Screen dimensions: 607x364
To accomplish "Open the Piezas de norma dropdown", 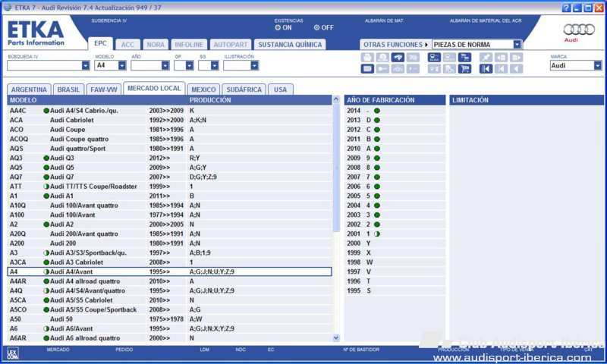I will (517, 45).
